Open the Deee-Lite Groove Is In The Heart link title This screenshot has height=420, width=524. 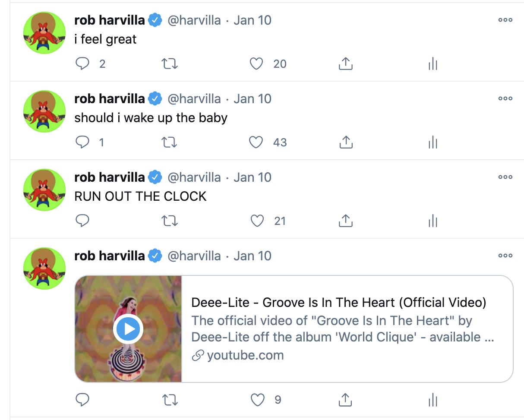pyautogui.click(x=338, y=303)
